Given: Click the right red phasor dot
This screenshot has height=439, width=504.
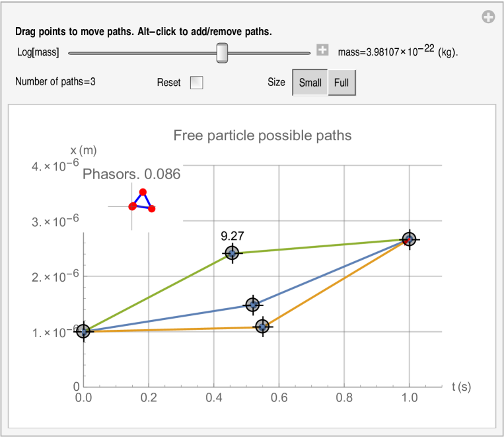Looking at the screenshot, I should (152, 209).
